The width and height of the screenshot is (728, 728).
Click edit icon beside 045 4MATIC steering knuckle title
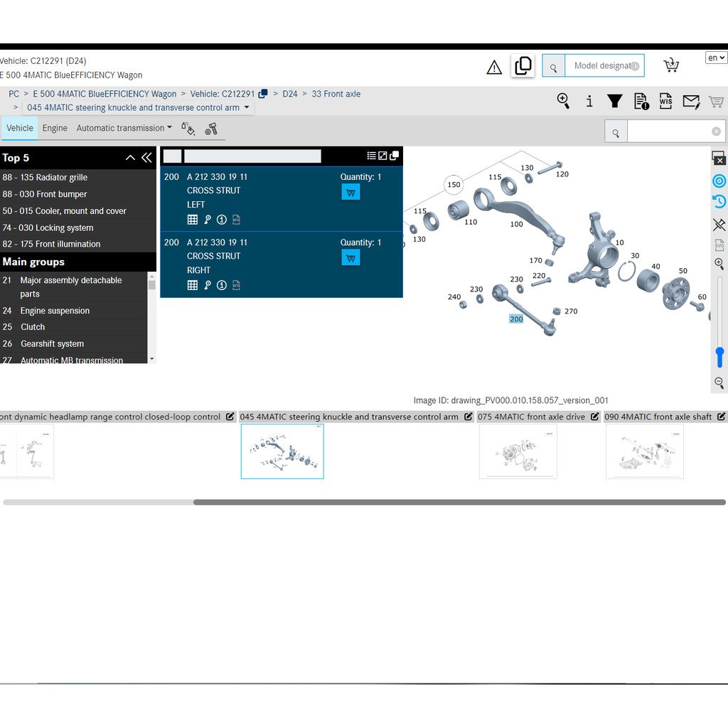(468, 417)
